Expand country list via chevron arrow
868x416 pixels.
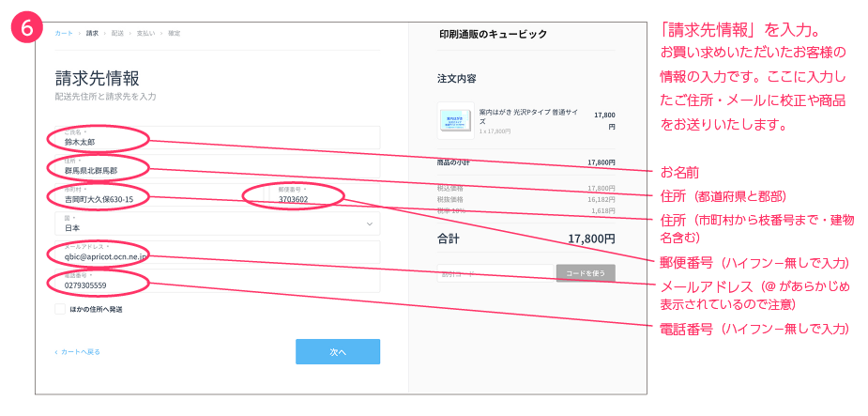[x=369, y=224]
